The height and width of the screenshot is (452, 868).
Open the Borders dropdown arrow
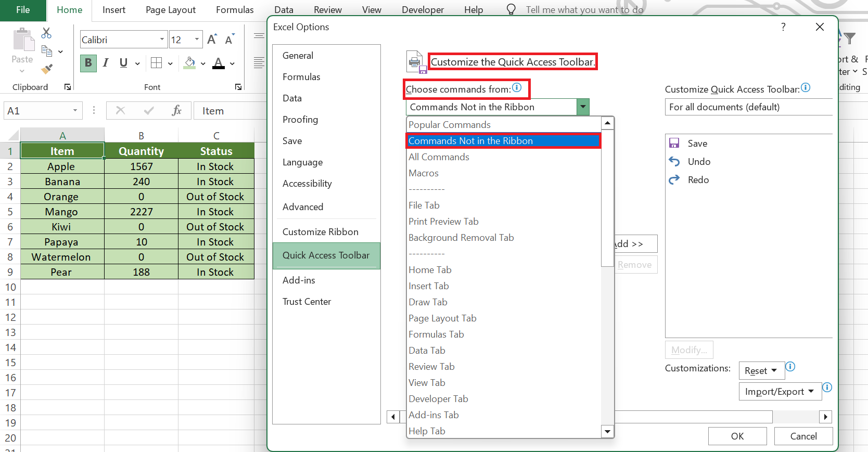tap(170, 63)
